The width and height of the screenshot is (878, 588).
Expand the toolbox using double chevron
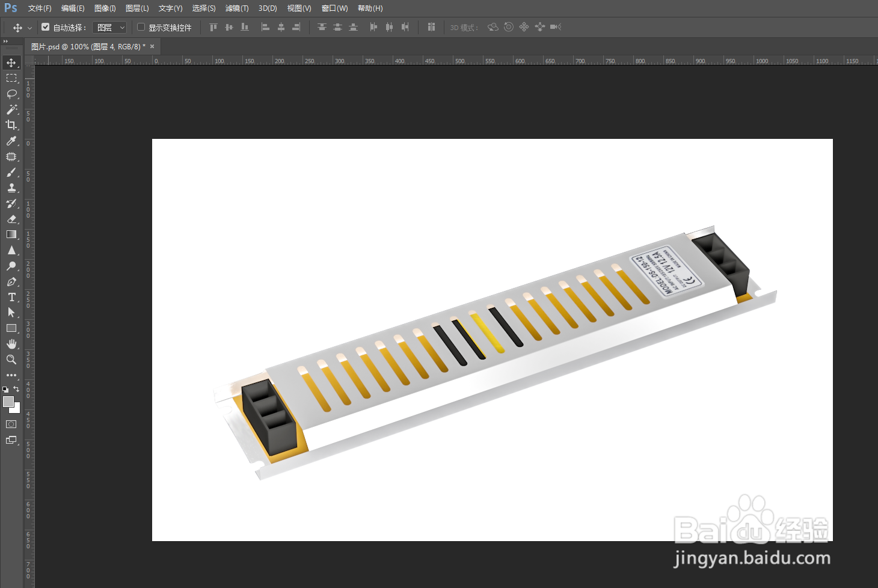tap(5, 41)
